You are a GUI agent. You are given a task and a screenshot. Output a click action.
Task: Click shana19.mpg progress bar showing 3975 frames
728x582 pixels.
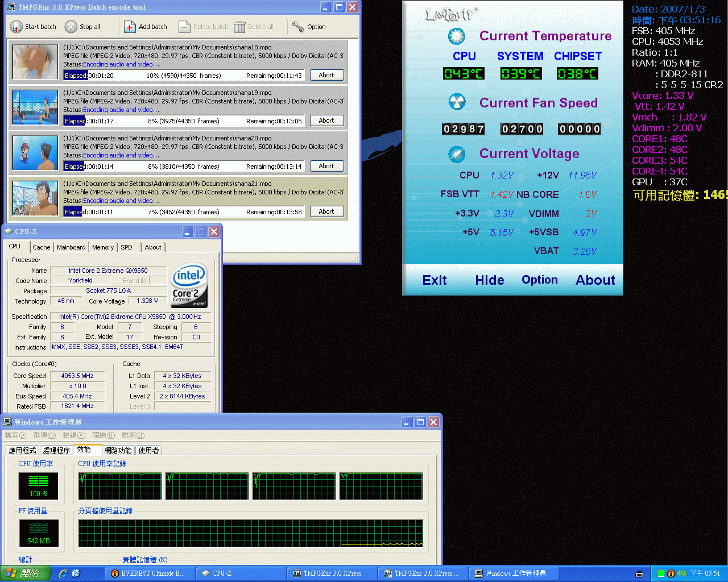tap(184, 121)
